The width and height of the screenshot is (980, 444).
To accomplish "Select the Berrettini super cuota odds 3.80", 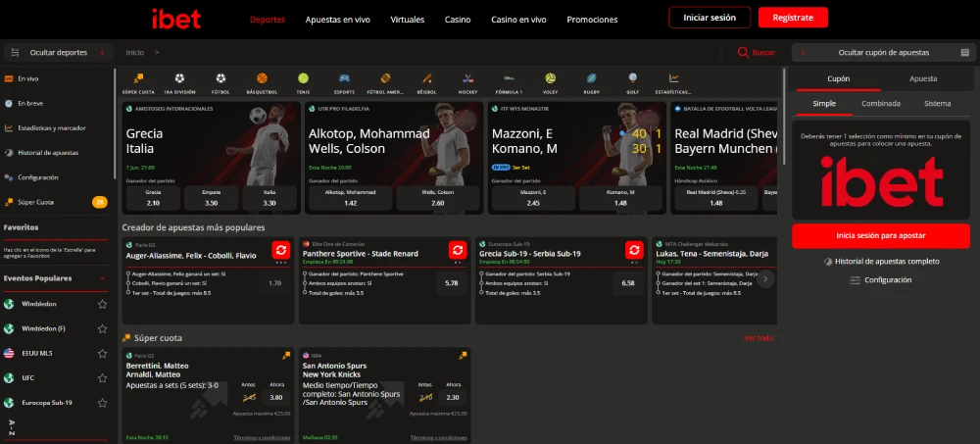I will tap(275, 397).
